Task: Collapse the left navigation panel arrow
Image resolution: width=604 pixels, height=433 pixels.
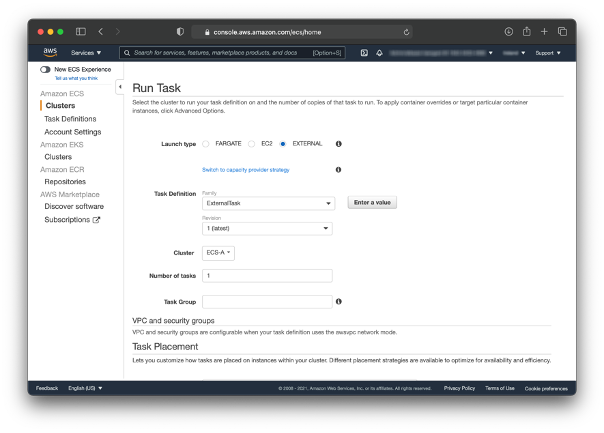Action: (120, 87)
